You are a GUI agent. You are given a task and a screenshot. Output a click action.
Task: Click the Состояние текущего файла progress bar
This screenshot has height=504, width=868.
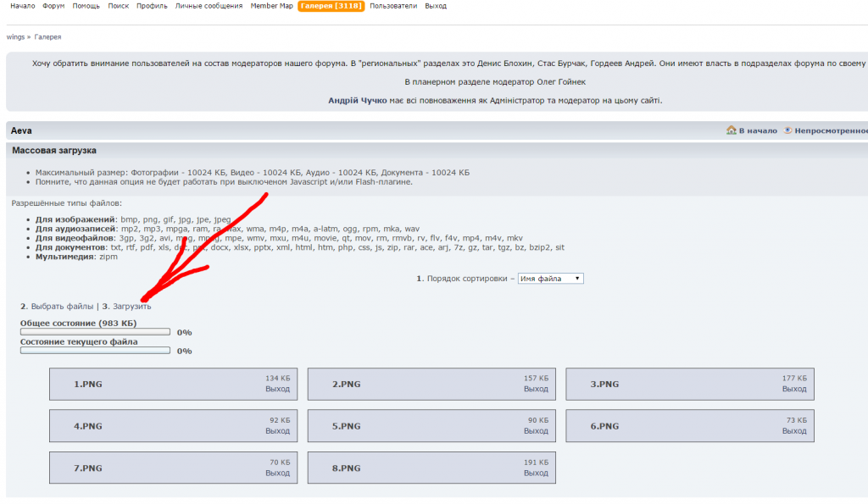95,351
